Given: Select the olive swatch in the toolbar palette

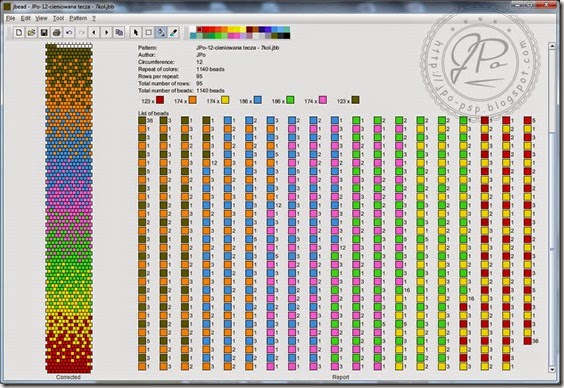Looking at the screenshot, I should pos(274,36).
